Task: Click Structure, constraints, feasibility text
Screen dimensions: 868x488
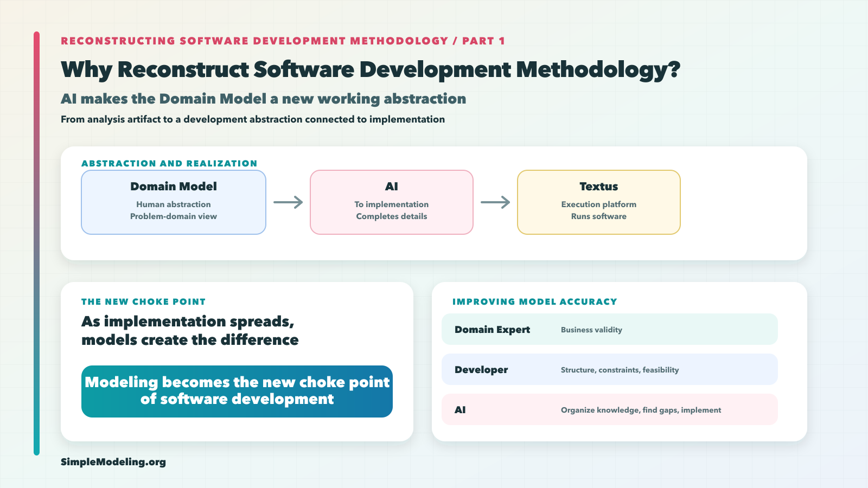Action: coord(620,370)
